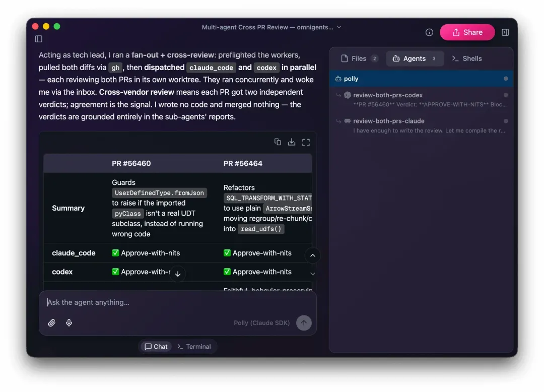The image size is (544, 392).
Task: Click the claude agent avatar icon
Action: (347, 121)
